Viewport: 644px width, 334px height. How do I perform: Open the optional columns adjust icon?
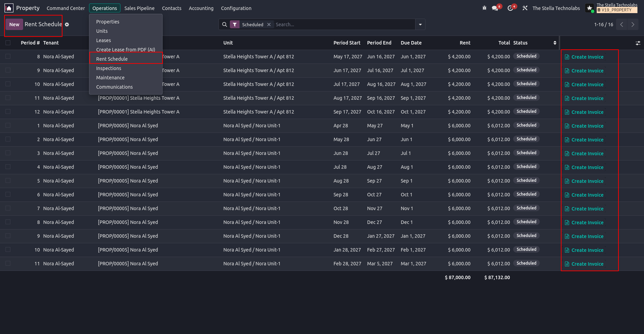(x=638, y=43)
